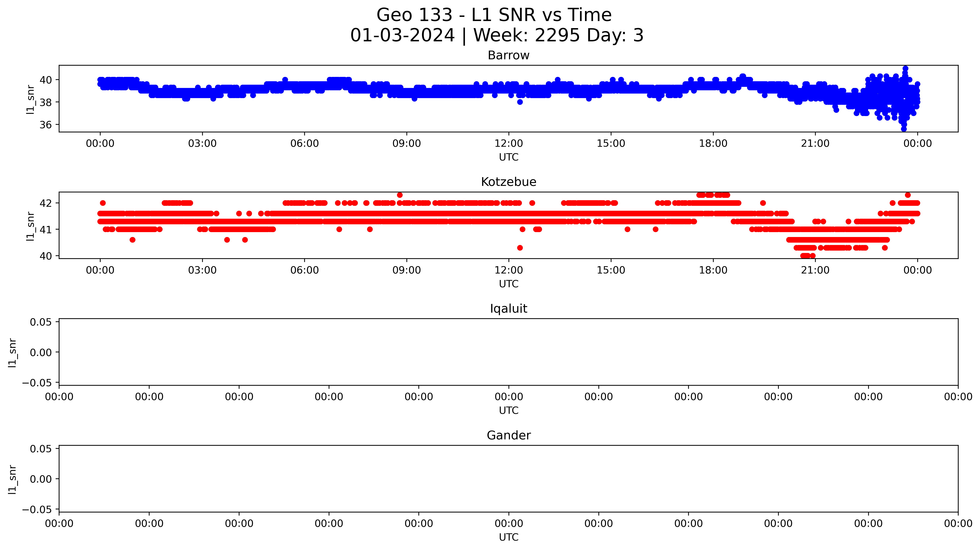Click the "0.00" y-axis tick on the Iqaluit plot
The height and width of the screenshot is (550, 980).
tap(41, 353)
